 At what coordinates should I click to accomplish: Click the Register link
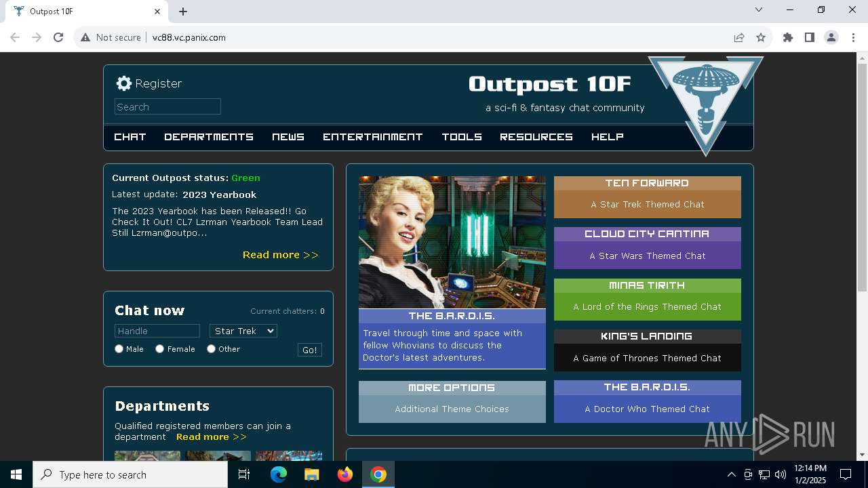tap(158, 83)
